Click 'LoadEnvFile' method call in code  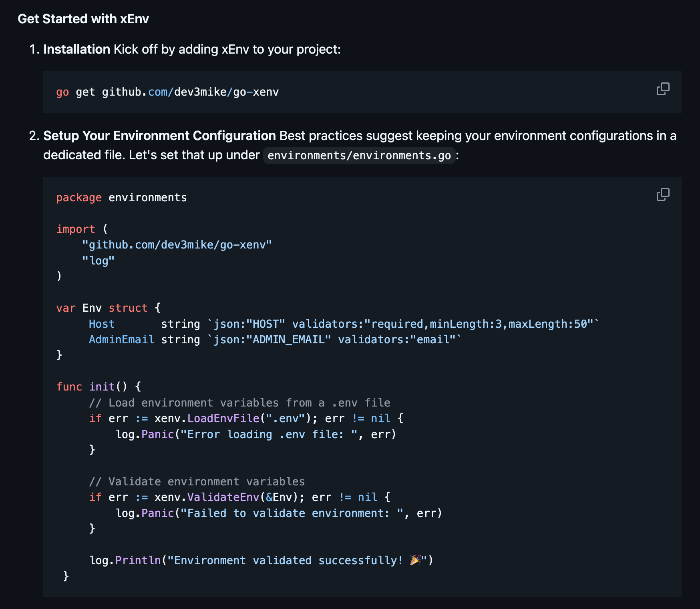coord(223,419)
